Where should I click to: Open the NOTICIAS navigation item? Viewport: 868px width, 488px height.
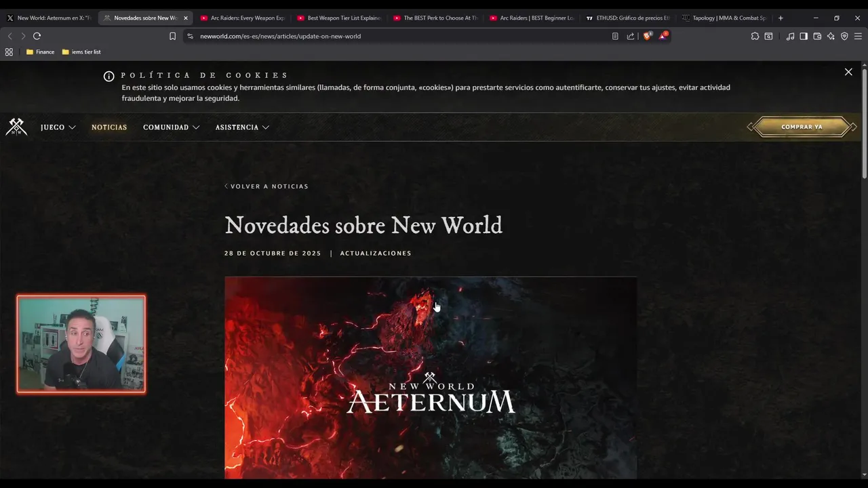pyautogui.click(x=109, y=127)
